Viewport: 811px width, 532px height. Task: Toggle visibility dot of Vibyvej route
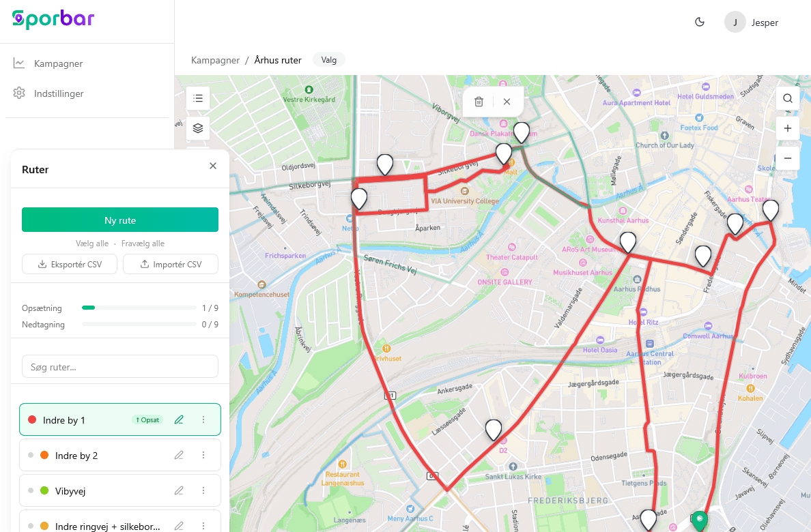(x=31, y=490)
